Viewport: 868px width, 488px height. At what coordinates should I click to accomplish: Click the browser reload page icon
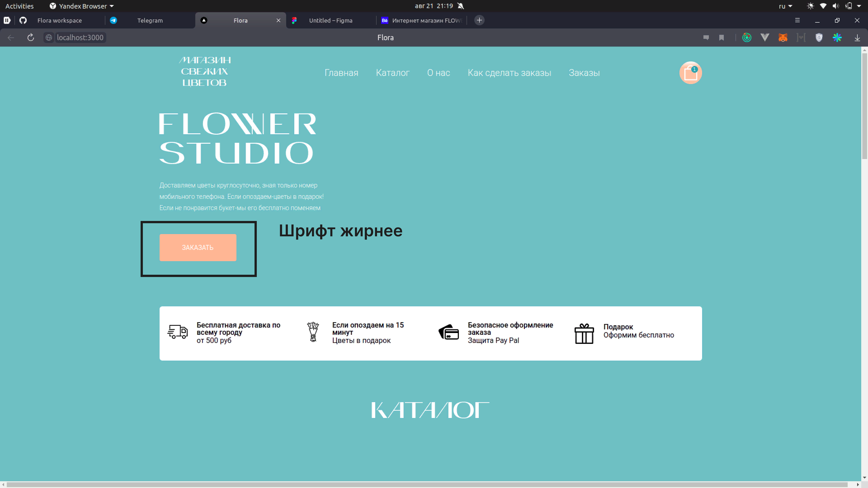click(31, 37)
